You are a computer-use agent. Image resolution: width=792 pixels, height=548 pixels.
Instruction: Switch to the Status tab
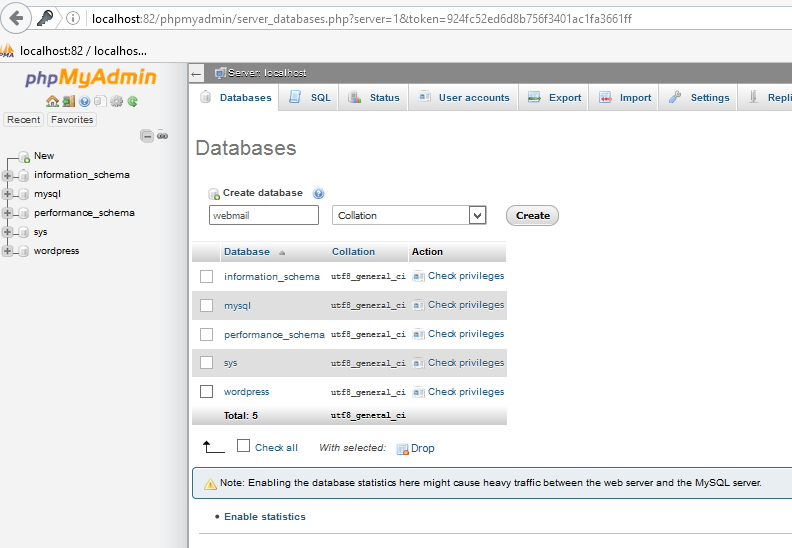[x=374, y=97]
